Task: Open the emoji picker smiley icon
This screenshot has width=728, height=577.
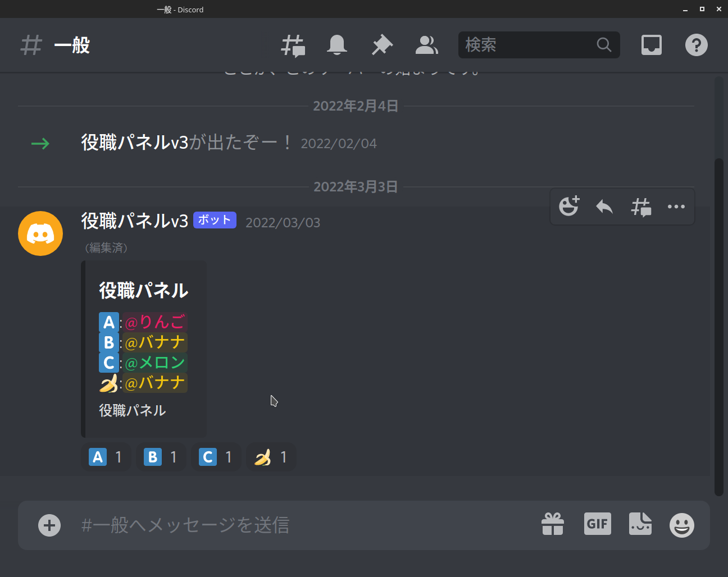Action: pyautogui.click(x=682, y=525)
